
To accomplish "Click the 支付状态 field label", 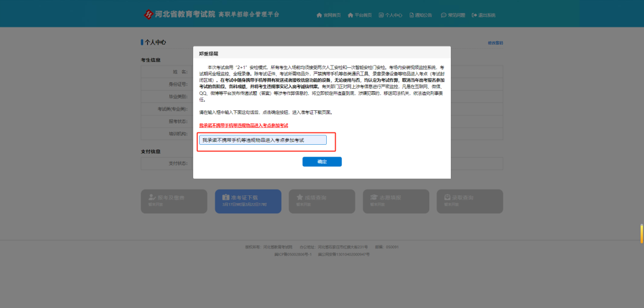I will (x=178, y=163).
